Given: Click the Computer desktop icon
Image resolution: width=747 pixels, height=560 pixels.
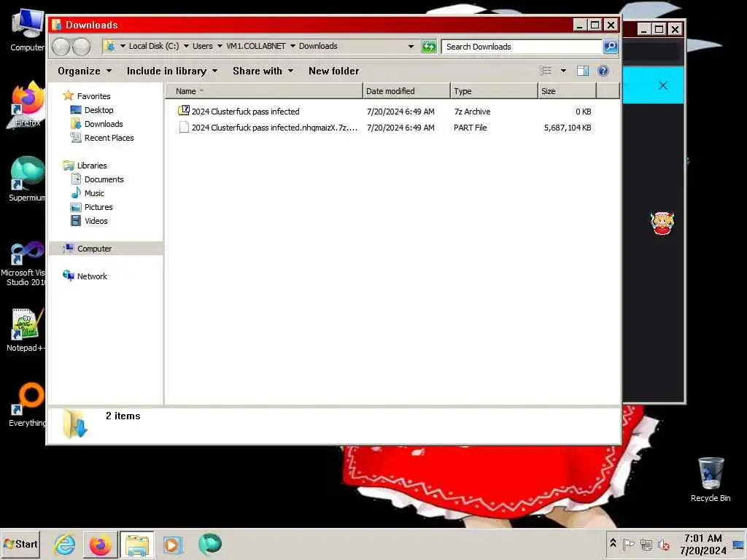Looking at the screenshot, I should pyautogui.click(x=27, y=30).
